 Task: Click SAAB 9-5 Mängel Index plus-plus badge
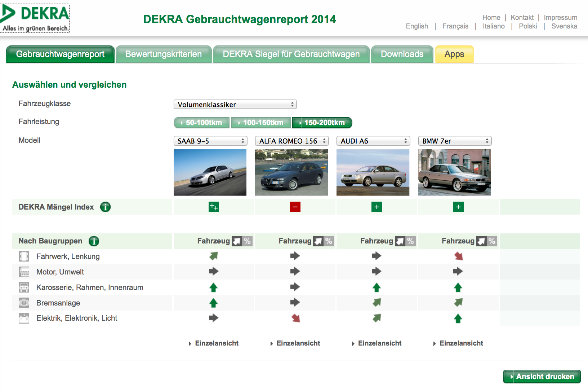point(214,207)
